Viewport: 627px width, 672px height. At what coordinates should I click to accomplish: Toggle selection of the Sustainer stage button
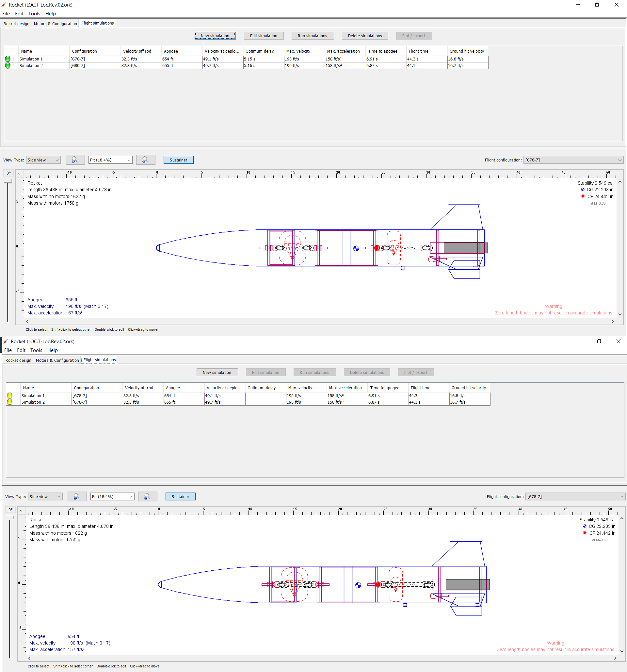click(x=178, y=160)
